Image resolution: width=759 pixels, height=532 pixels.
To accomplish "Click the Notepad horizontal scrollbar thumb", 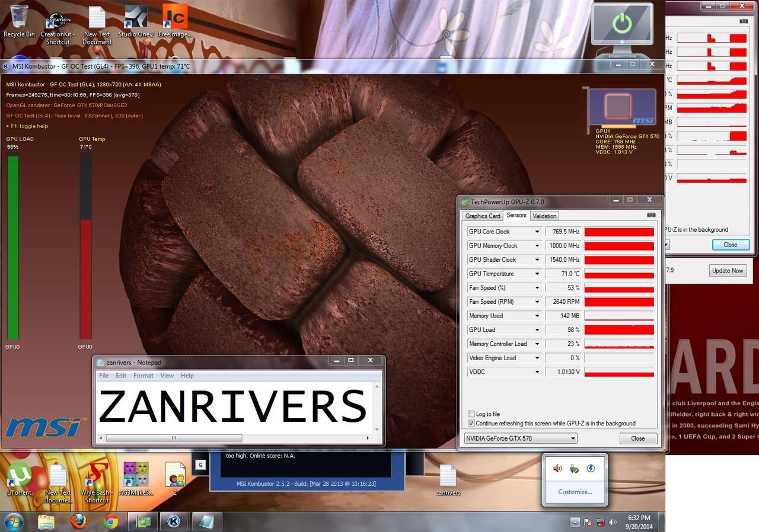I will (x=174, y=438).
